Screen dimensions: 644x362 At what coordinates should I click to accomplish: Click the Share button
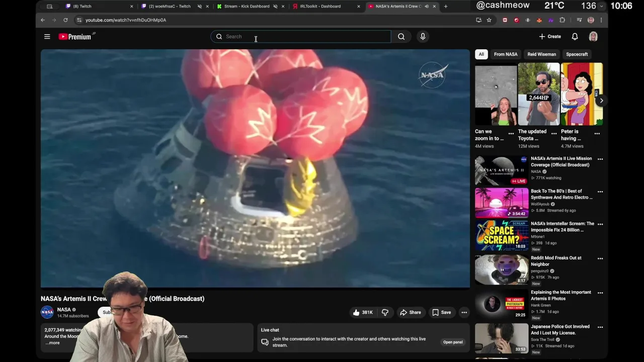click(411, 312)
